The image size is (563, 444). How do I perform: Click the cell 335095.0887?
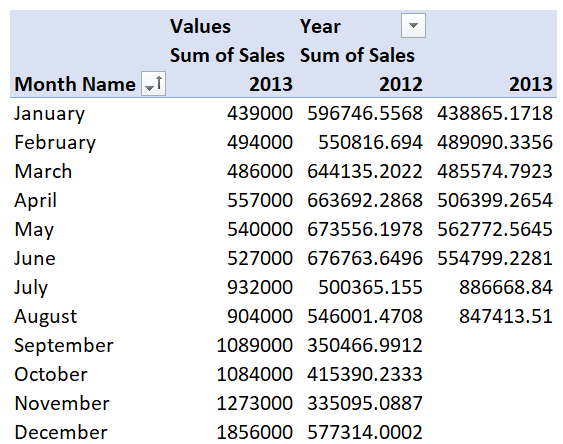pyautogui.click(x=365, y=404)
